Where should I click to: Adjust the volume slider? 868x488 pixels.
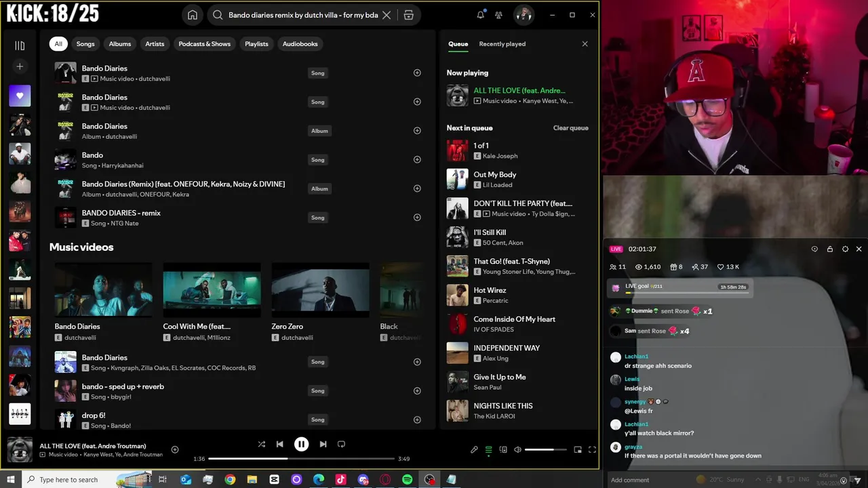click(x=545, y=449)
